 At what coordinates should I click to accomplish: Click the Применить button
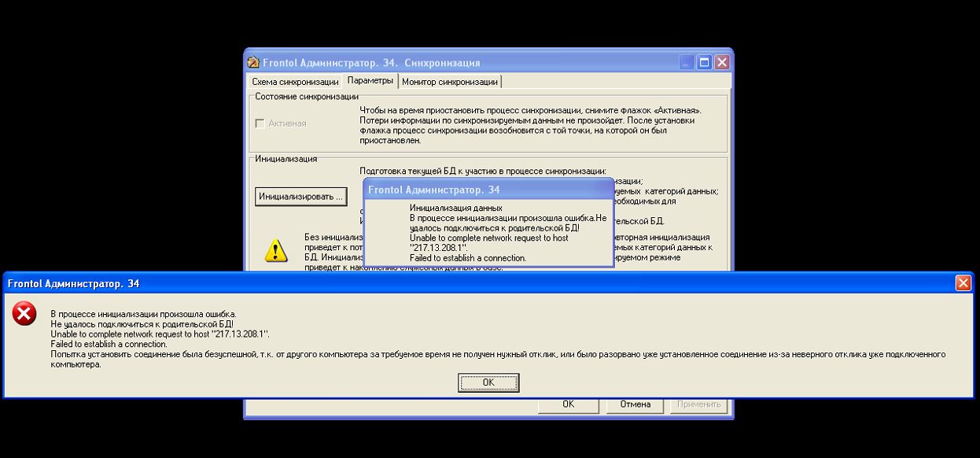[x=697, y=404]
